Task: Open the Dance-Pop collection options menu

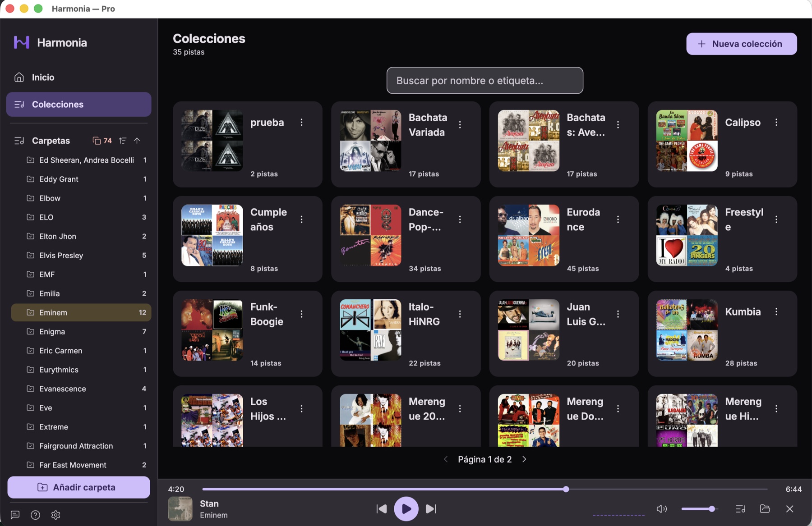Action: [460, 219]
